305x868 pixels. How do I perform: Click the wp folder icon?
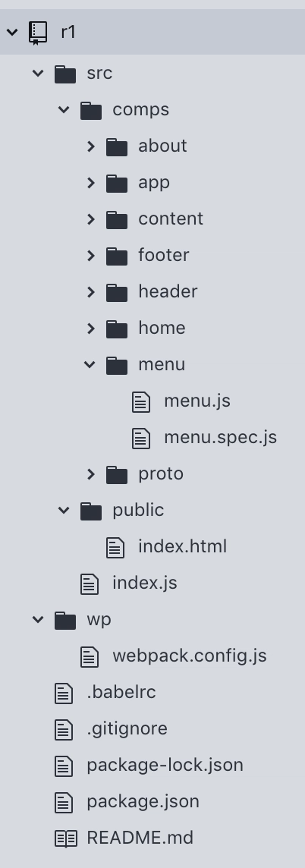tap(64, 620)
